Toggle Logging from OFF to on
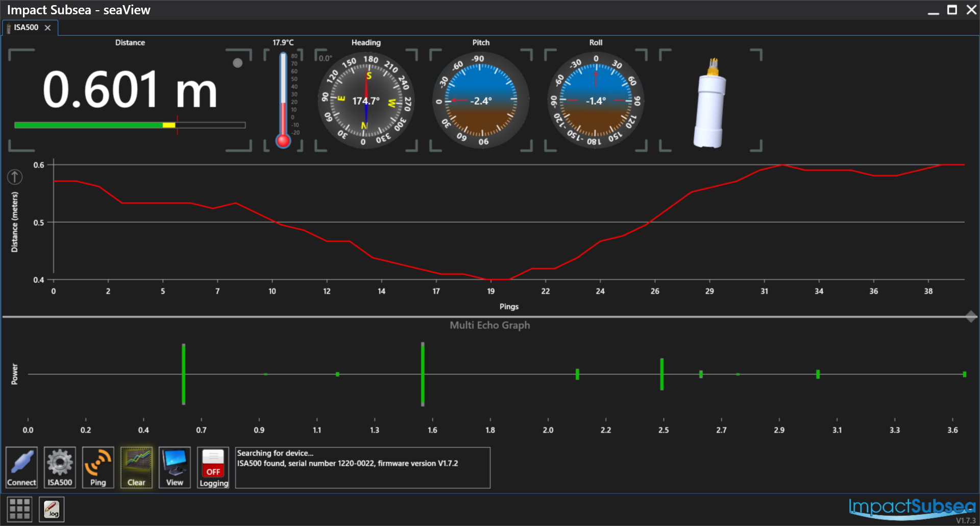Screen dimensions: 980x526 click(213, 467)
